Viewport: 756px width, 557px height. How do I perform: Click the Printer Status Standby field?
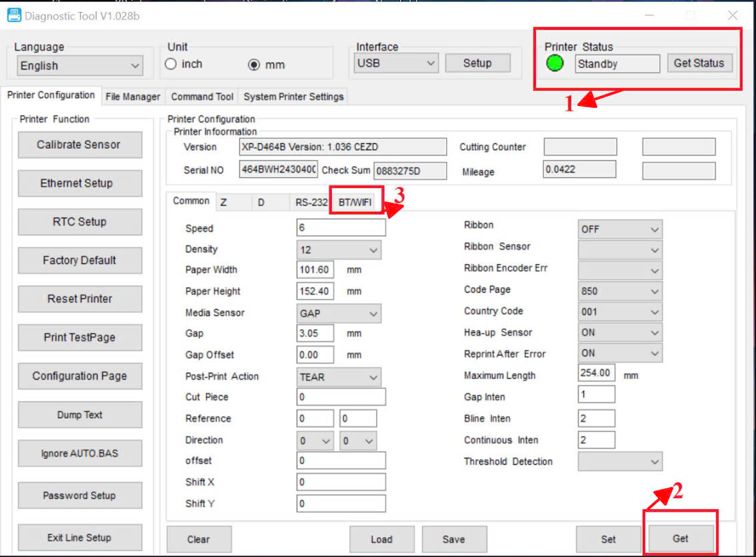617,63
